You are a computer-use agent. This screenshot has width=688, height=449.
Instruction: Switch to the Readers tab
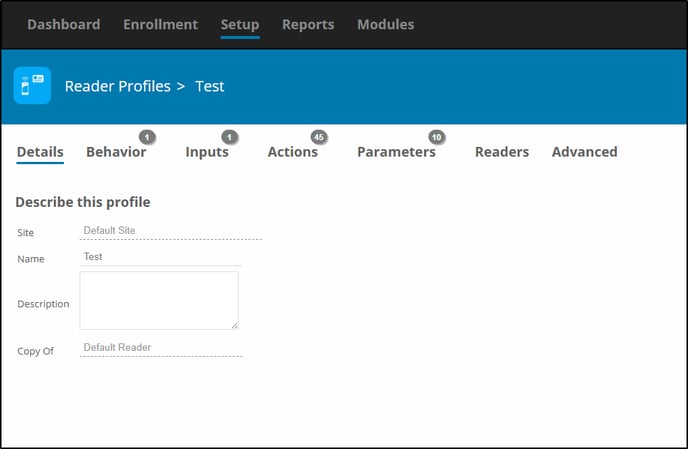click(502, 152)
